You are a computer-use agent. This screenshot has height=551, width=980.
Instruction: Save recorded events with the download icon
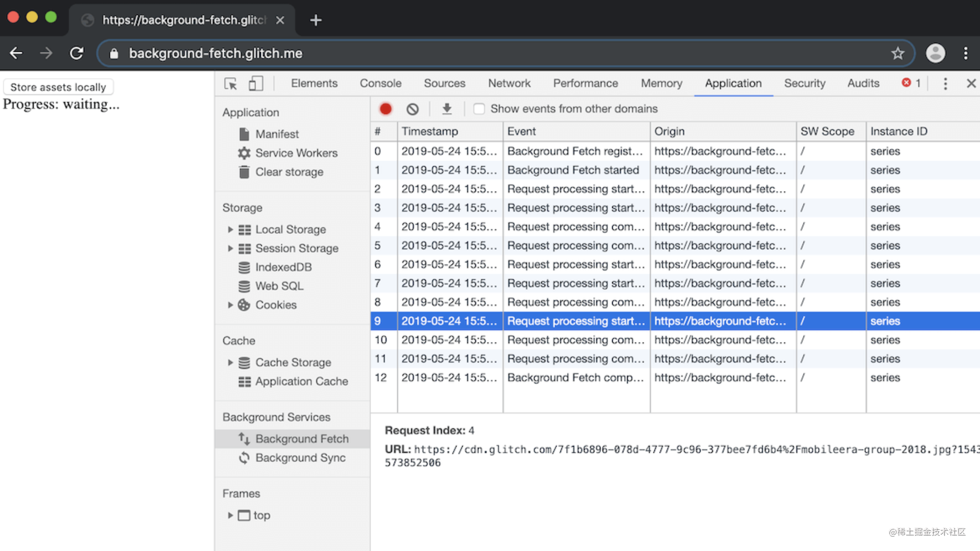coord(446,109)
